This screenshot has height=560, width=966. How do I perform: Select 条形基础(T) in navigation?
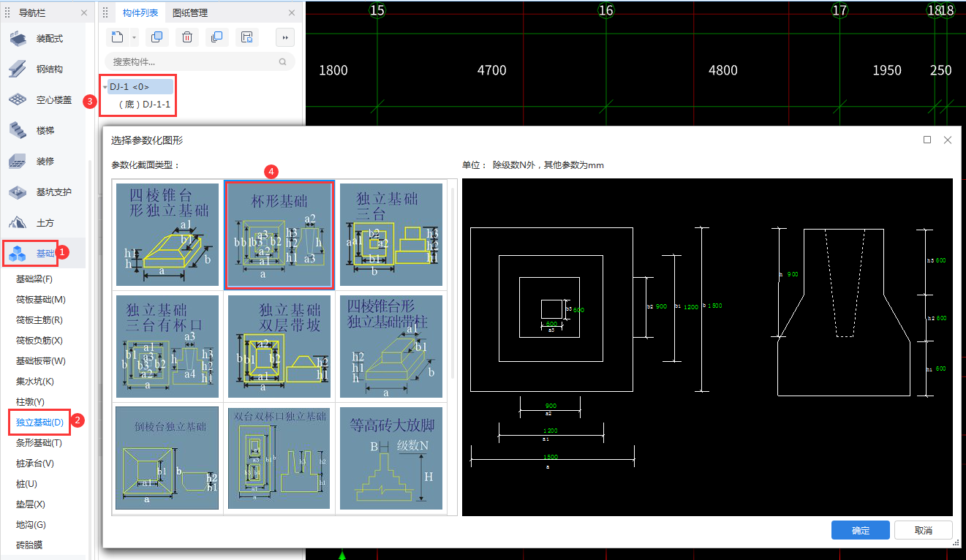pyautogui.click(x=39, y=443)
